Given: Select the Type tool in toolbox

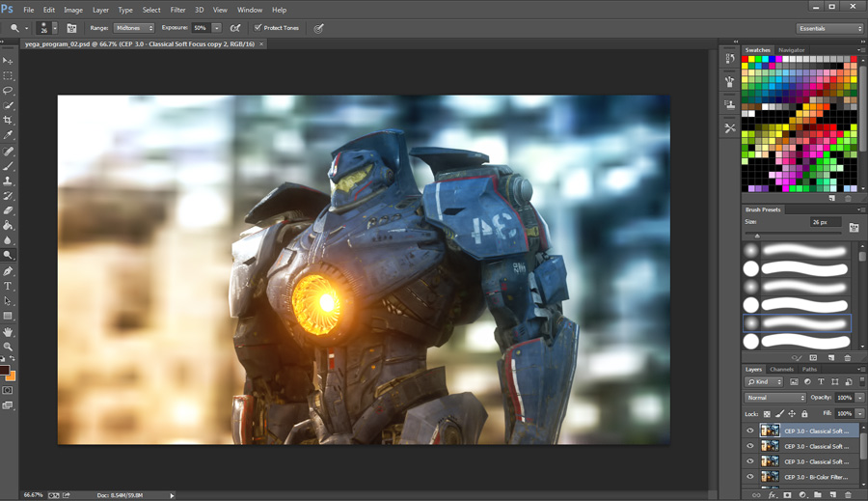Looking at the screenshot, I should tap(8, 286).
